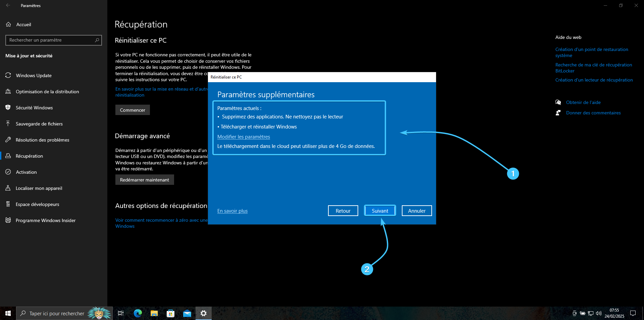Go back with the Paramètres back arrow
Image resolution: width=644 pixels, height=320 pixels.
click(x=8, y=5)
